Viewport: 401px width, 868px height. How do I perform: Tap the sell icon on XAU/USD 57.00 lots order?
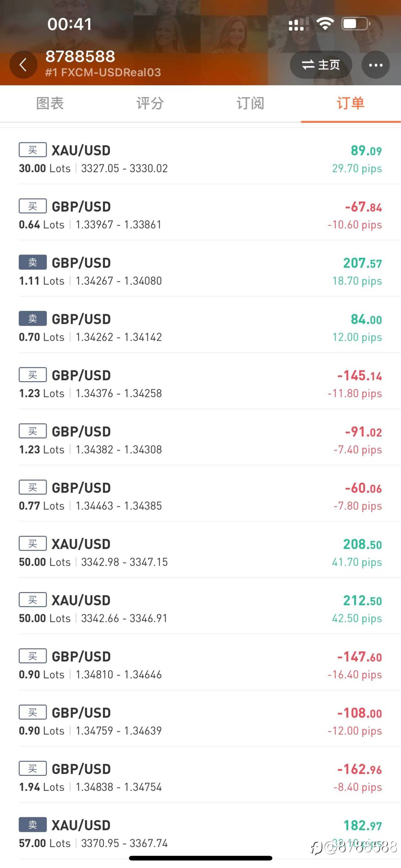(x=33, y=825)
